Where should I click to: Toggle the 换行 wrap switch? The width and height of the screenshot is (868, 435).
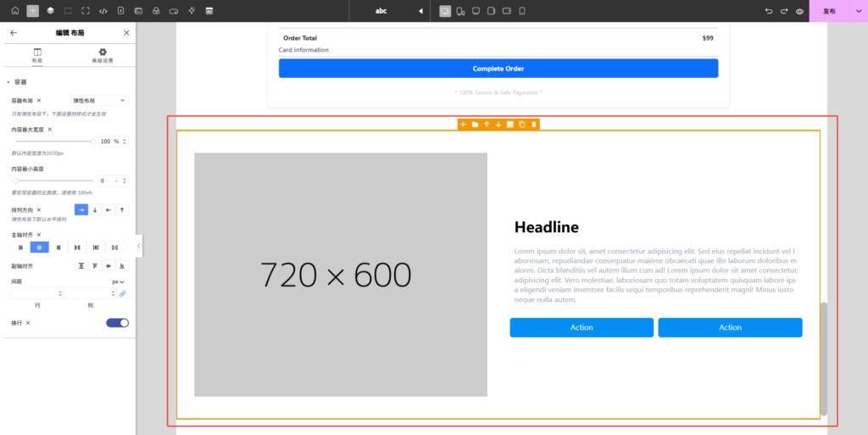pyautogui.click(x=117, y=323)
